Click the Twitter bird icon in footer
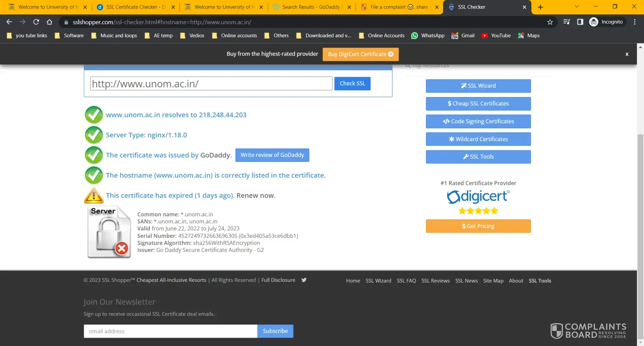Image resolution: width=644 pixels, height=346 pixels. click(304, 280)
